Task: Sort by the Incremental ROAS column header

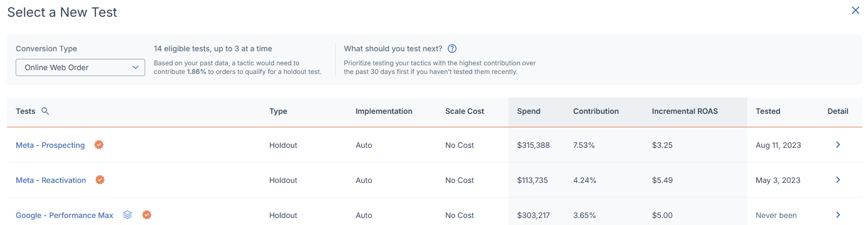Action: click(x=685, y=111)
